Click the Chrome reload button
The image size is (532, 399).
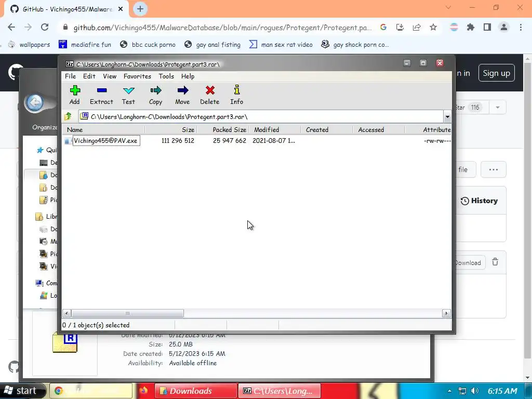45,27
